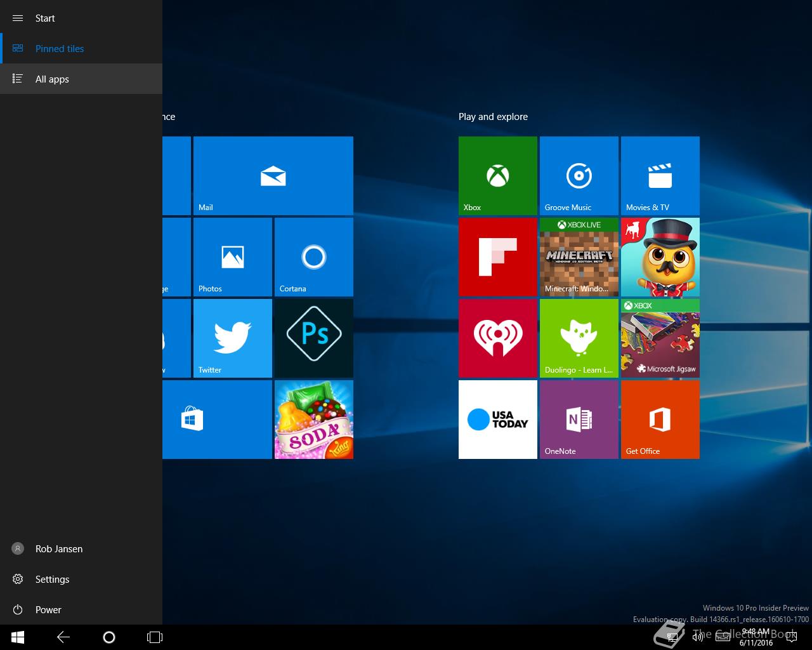Screen dimensions: 812x650
Task: Open the USA Today tile
Action: click(x=498, y=420)
